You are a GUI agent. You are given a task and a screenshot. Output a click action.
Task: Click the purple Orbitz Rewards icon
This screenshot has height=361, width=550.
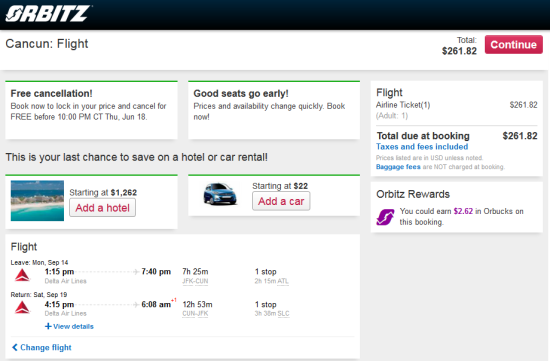tap(385, 217)
